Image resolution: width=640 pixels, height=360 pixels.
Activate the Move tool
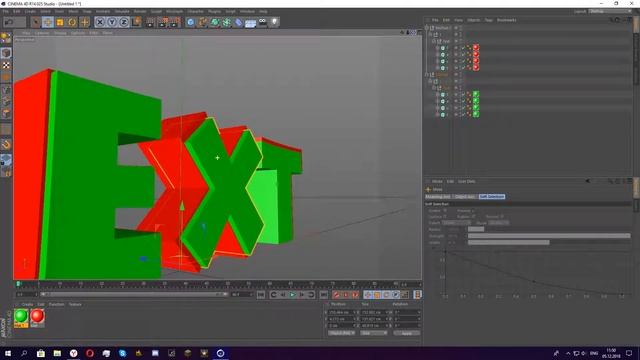48,22
